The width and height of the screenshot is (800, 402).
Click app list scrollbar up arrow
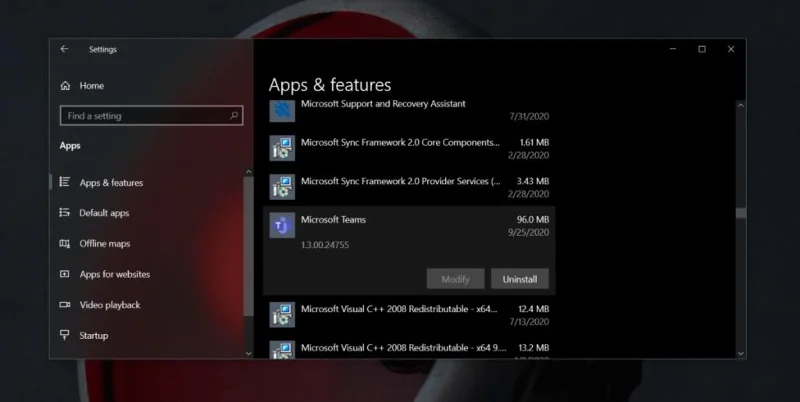740,105
